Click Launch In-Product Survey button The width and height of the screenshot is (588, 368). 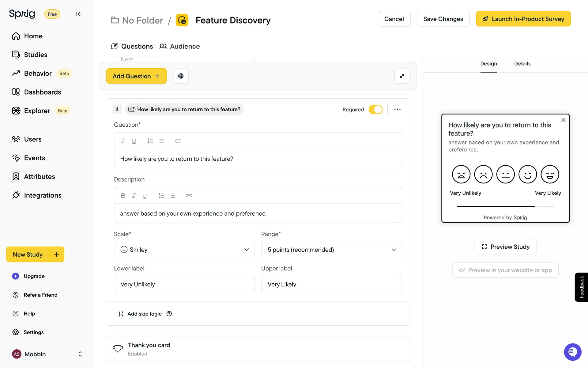pos(523,19)
